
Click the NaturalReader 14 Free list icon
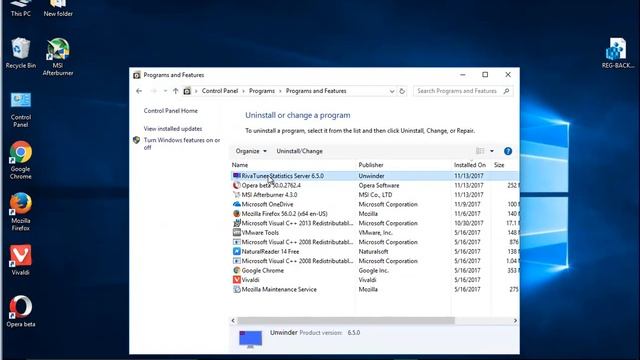[x=236, y=251]
